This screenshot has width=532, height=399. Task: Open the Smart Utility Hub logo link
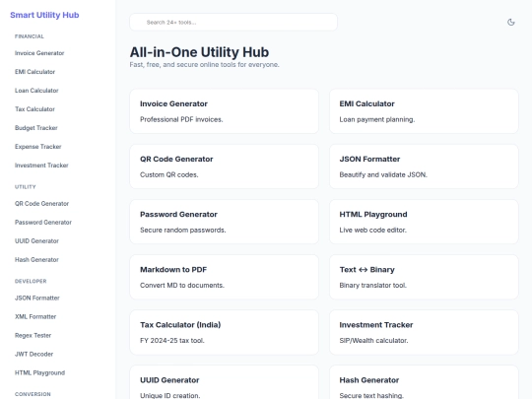click(44, 15)
